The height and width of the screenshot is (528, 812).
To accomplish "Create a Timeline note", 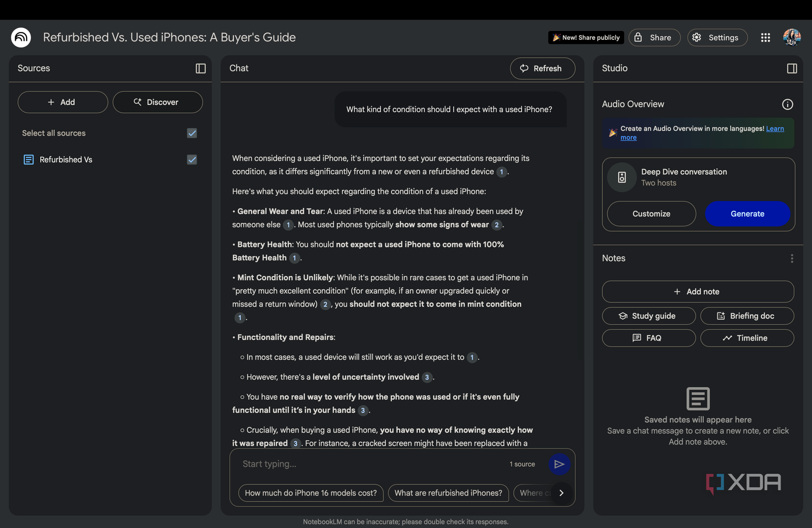I will (747, 338).
